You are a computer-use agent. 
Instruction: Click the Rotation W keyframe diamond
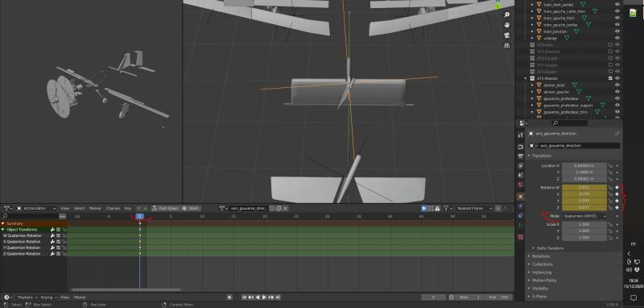(x=617, y=188)
